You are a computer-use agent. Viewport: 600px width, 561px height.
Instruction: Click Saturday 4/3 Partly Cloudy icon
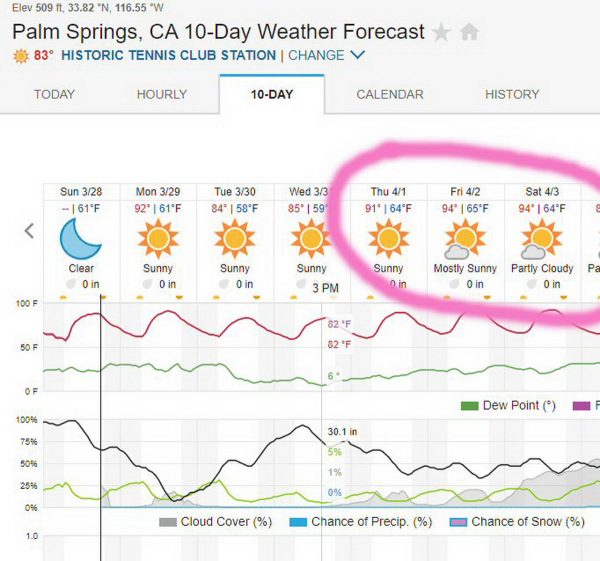pyautogui.click(x=542, y=239)
